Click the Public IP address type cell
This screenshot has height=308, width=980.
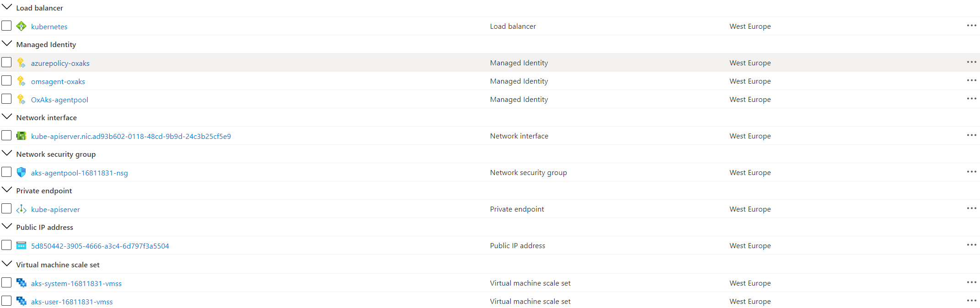point(517,246)
